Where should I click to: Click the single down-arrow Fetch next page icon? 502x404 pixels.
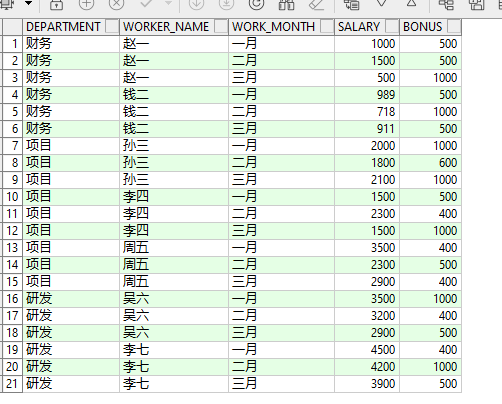tap(196, 4)
